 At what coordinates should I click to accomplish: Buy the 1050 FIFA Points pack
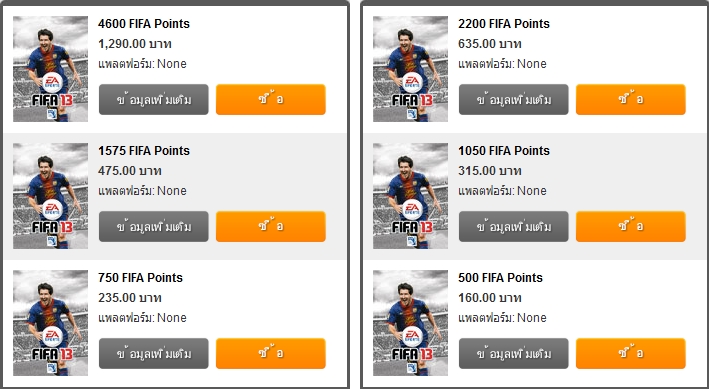(631, 227)
